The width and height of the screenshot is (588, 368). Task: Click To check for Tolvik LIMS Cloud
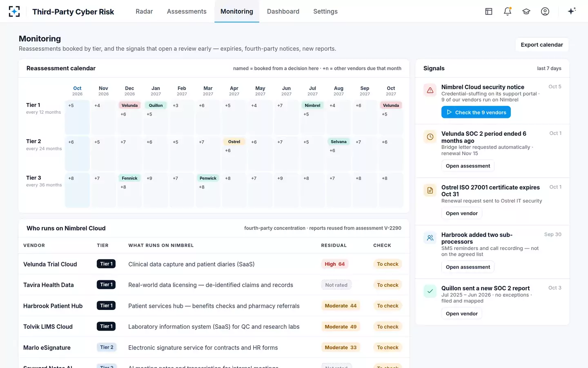pos(388,327)
